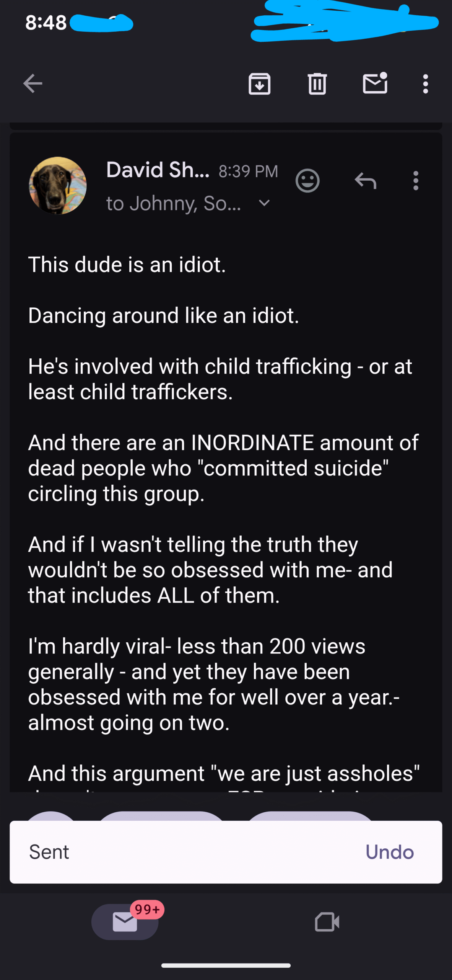Tap the sender name David Sh...
This screenshot has width=452, height=980.
[158, 170]
